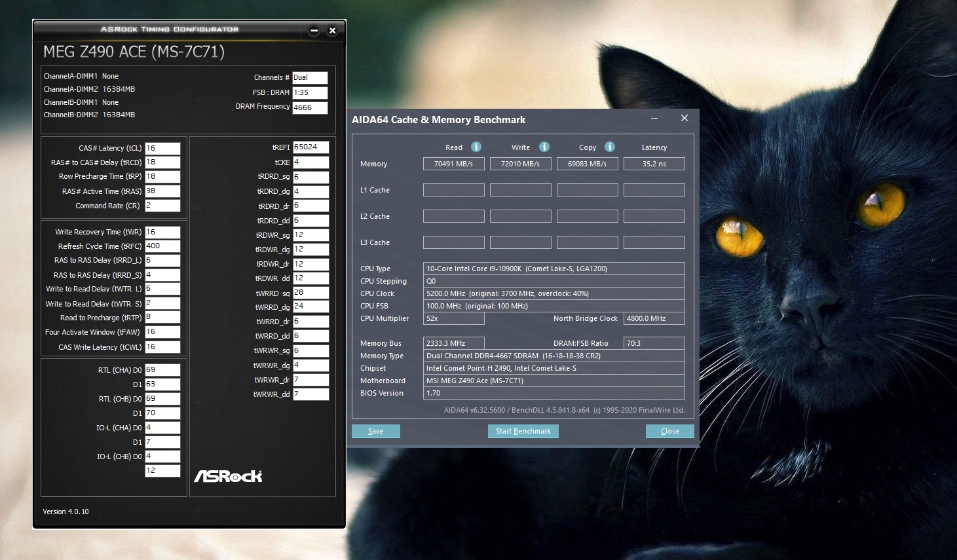Screen dimensions: 957x560
Task: Click the tRRD_S value field
Action: (x=162, y=275)
